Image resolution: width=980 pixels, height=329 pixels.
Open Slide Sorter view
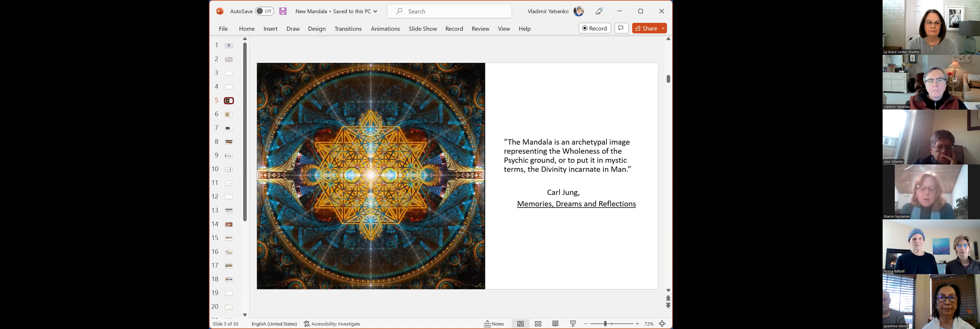(538, 323)
